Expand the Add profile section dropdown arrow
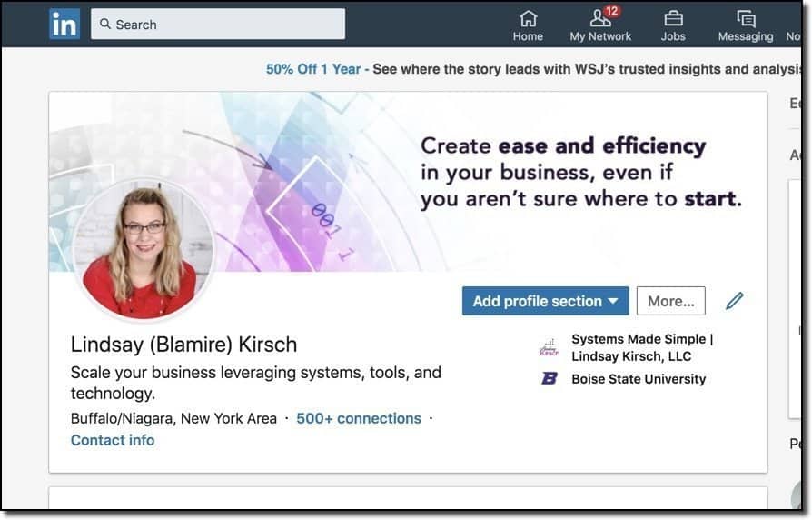Viewport: 812px width, 520px height. click(613, 301)
